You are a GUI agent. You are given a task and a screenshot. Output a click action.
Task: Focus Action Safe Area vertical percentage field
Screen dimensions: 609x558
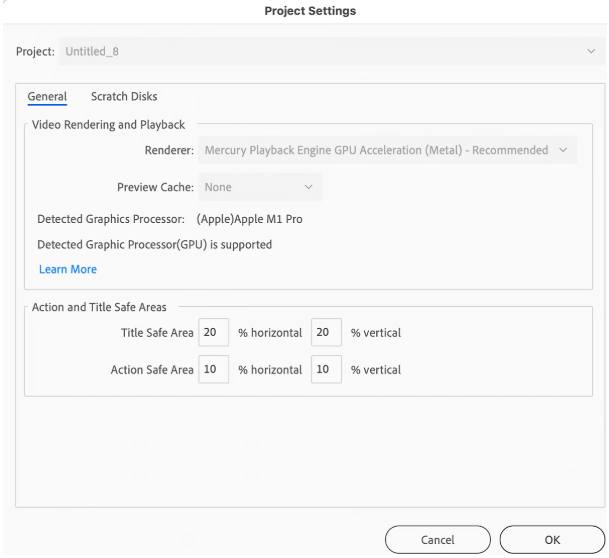pos(325,370)
